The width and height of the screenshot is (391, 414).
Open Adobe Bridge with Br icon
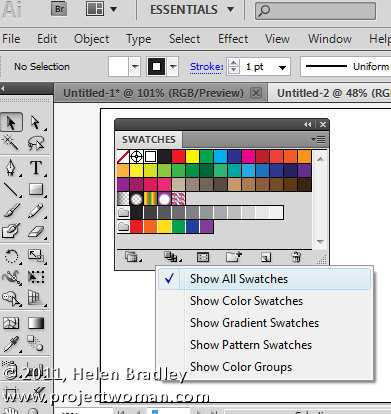tap(59, 9)
